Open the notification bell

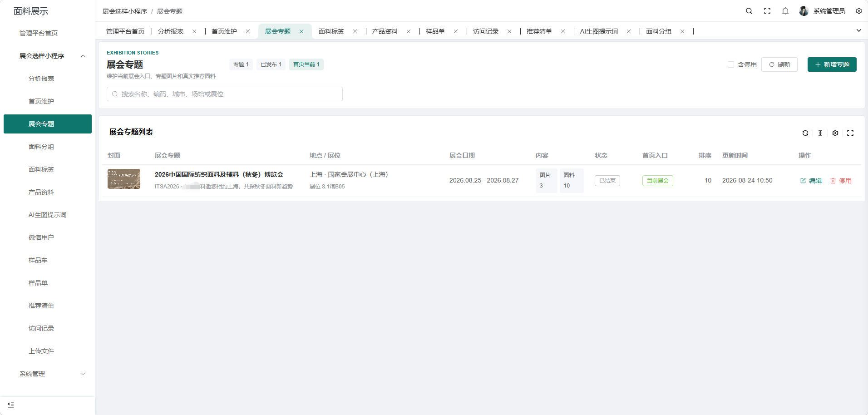[x=785, y=11]
